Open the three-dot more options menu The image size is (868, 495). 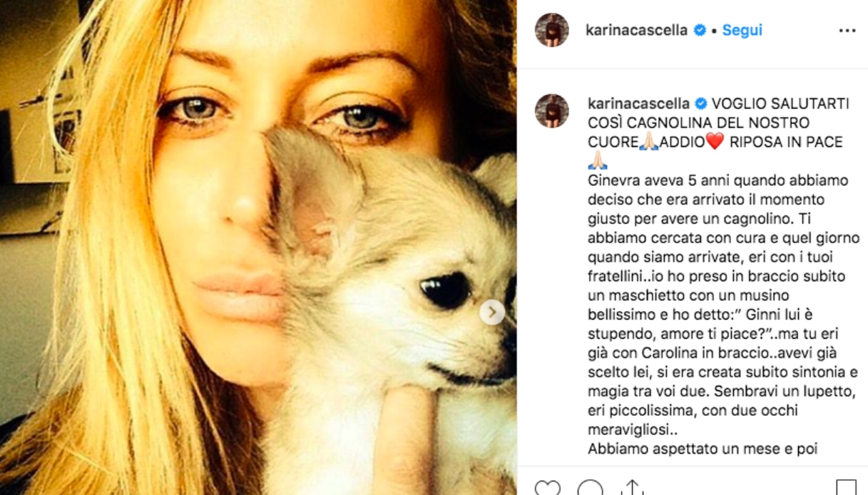[847, 31]
